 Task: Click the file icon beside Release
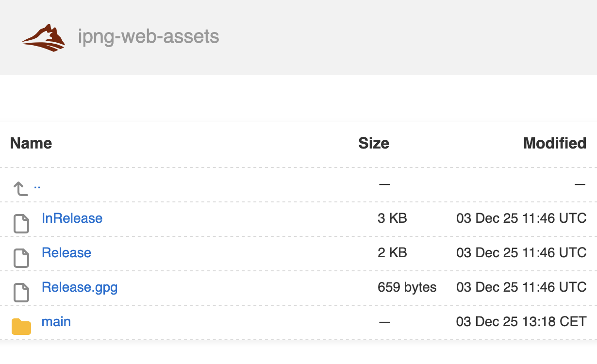pos(21,258)
